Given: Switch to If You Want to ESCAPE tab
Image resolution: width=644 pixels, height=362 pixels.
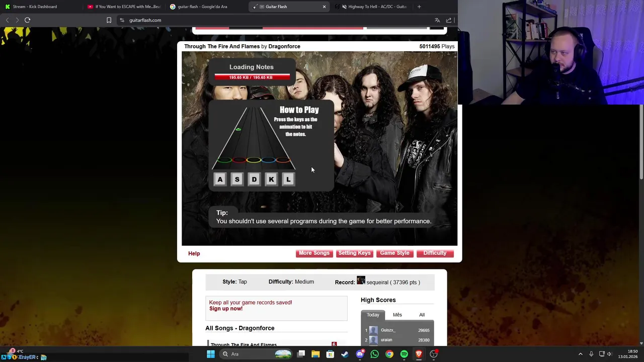Looking at the screenshot, I should pos(123,7).
